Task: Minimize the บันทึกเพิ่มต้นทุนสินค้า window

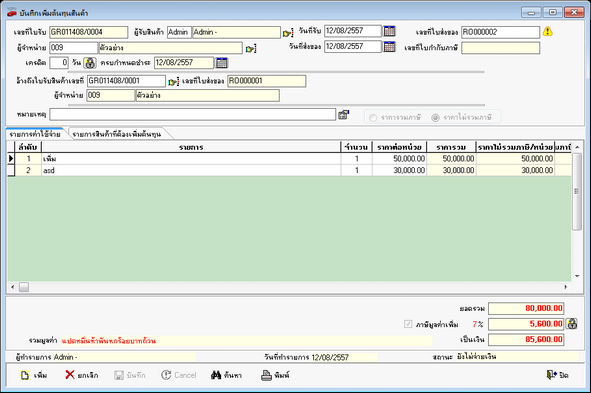Action: [x=531, y=12]
